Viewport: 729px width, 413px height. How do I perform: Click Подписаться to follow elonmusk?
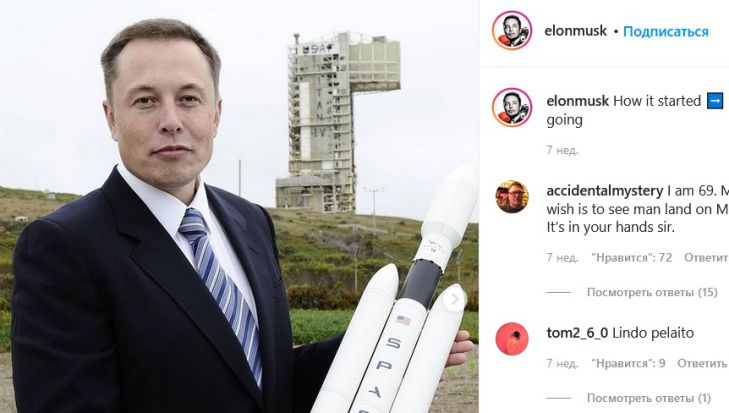point(666,32)
